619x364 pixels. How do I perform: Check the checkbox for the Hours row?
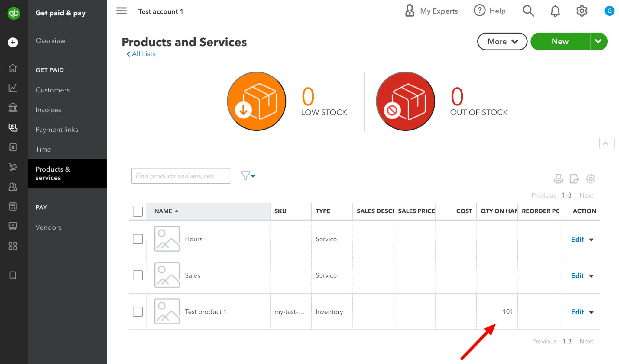138,239
